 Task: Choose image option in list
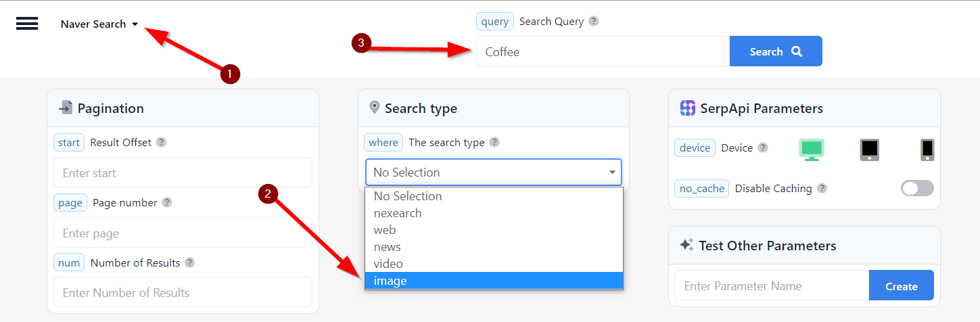tap(494, 281)
